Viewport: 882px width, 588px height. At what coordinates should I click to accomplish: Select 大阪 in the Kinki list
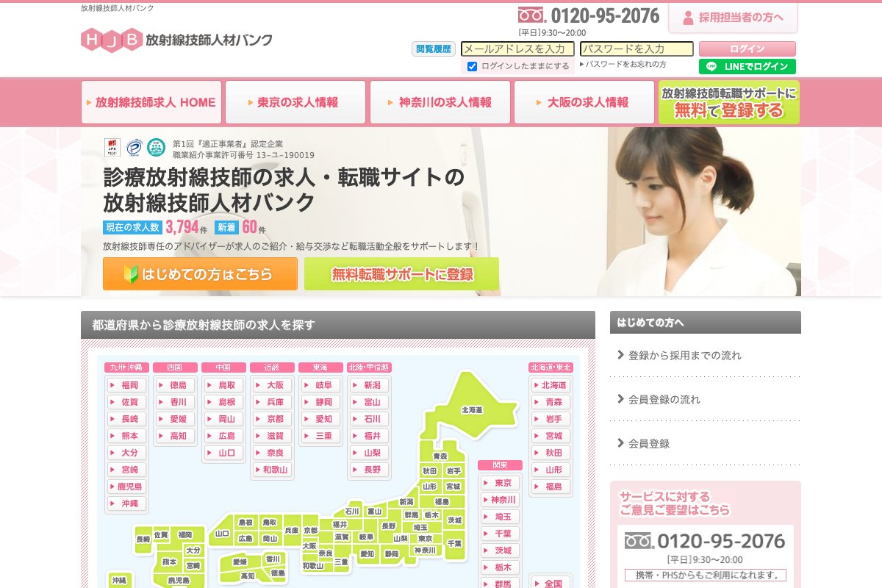pyautogui.click(x=273, y=385)
